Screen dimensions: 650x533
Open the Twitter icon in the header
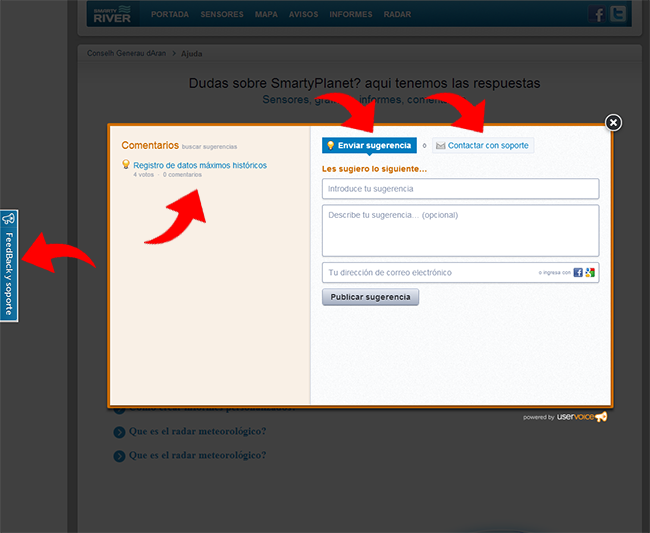click(618, 14)
